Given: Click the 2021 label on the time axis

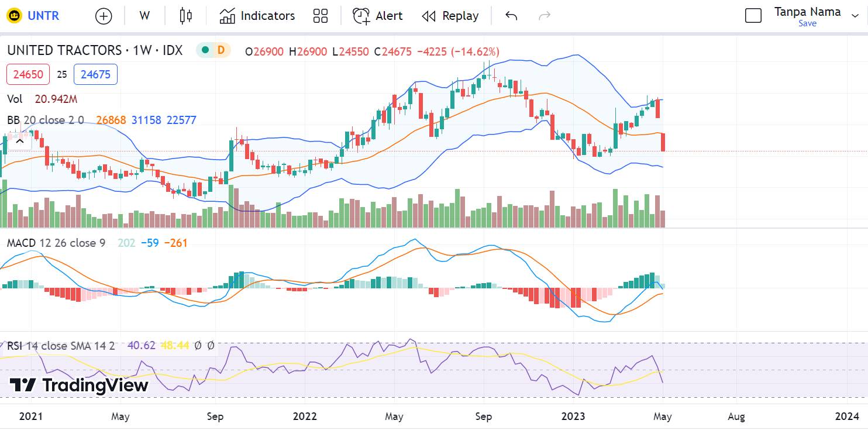Looking at the screenshot, I should pos(31,416).
